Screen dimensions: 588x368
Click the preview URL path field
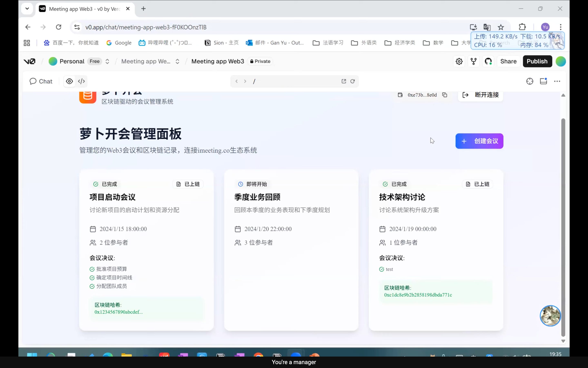294,81
